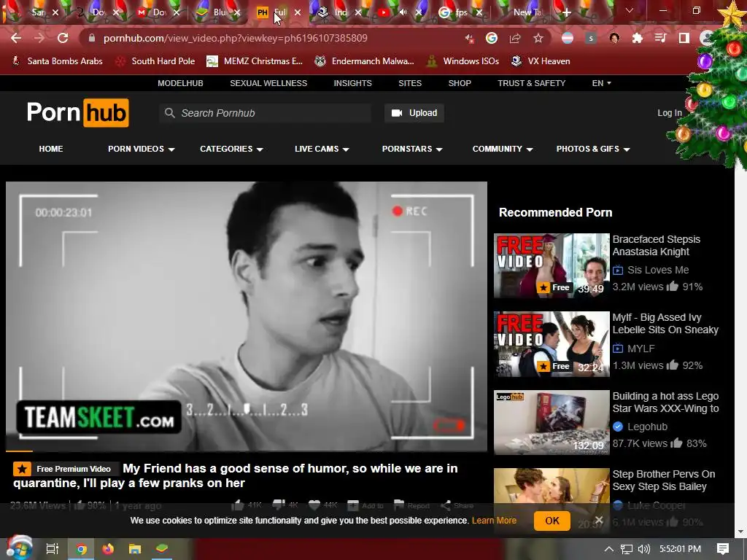Open the media controls toolbar icon
Viewport: 747px width, 560px height.
pos(661,38)
